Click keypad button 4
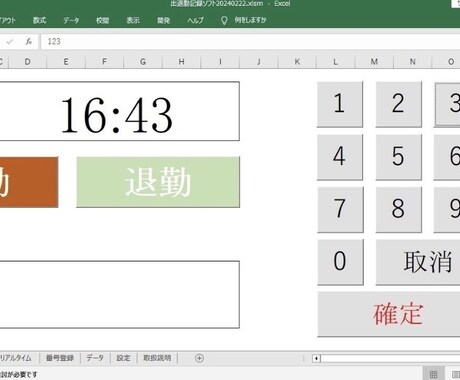 coord(340,157)
